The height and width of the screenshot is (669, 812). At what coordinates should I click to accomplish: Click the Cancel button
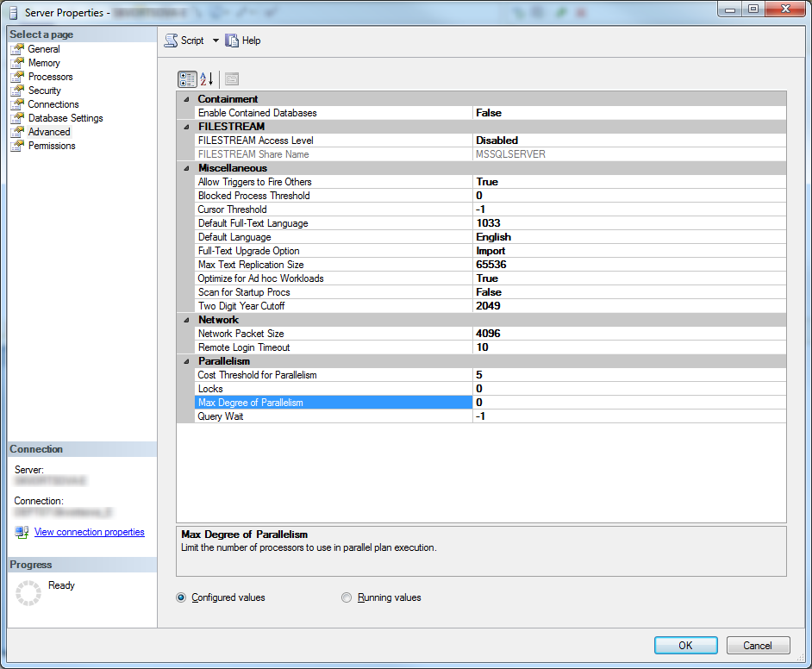758,645
